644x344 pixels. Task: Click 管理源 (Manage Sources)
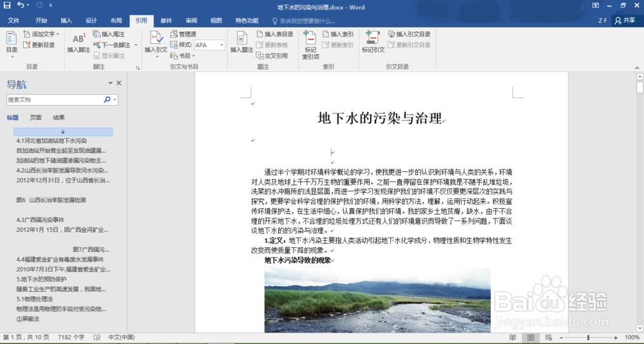(183, 34)
